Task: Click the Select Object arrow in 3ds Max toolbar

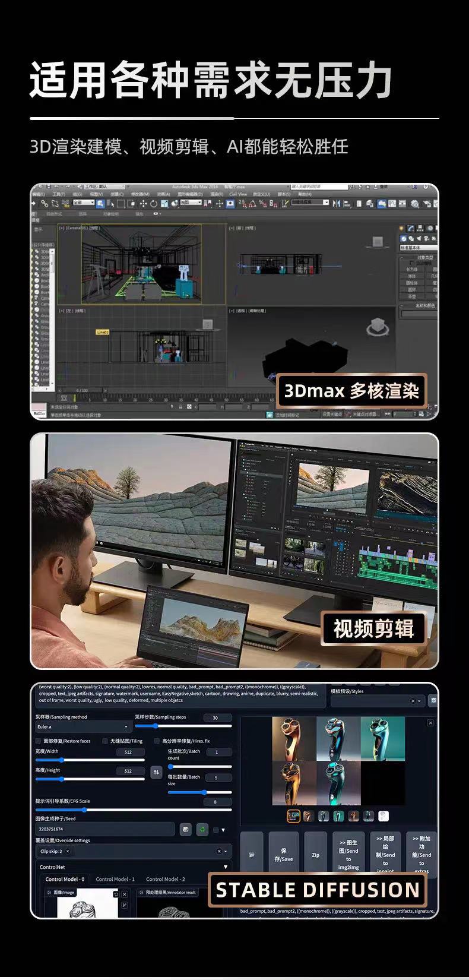Action: coord(100,203)
